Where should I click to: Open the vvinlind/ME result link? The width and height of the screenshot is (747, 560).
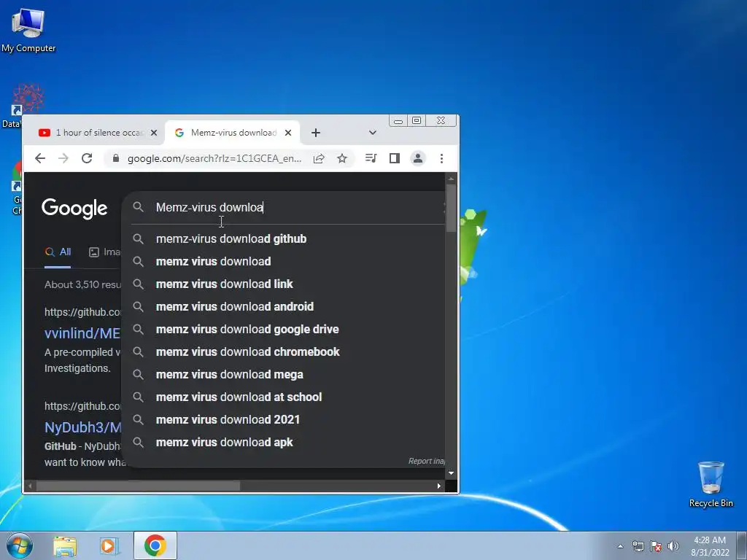point(82,333)
